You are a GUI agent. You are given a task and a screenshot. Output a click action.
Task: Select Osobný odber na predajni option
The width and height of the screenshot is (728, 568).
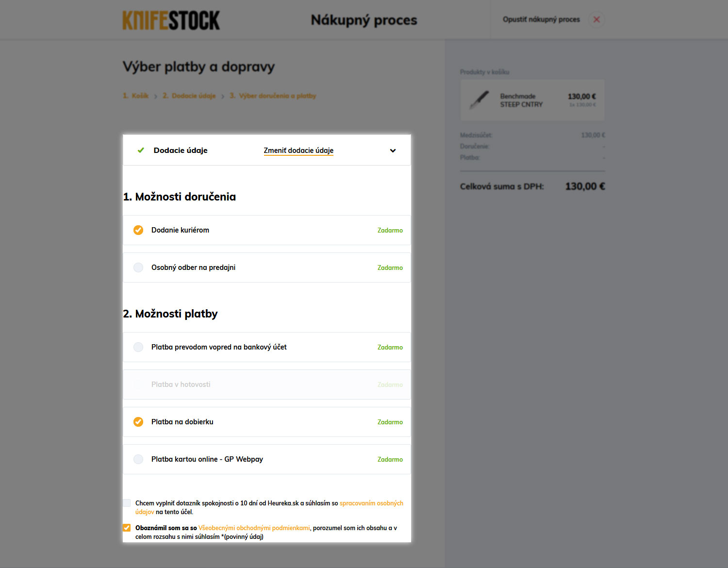coord(138,267)
